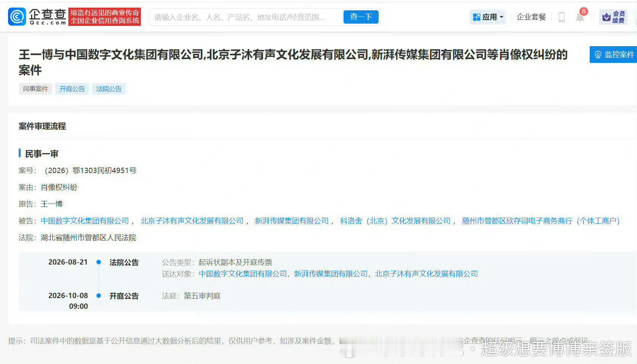The image size is (637, 364).
Task: Open 送达对象 link 中国数字文化集团有限公司
Action: tap(243, 274)
